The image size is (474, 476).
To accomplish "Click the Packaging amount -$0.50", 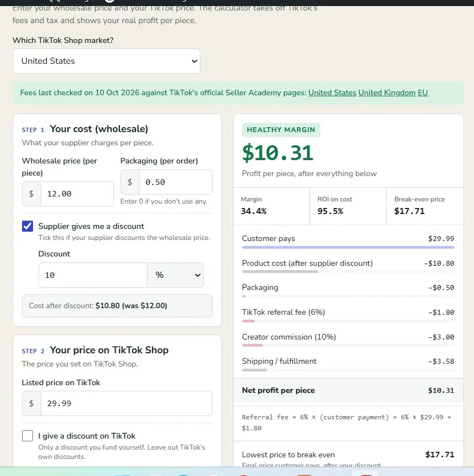I will click(x=441, y=288).
